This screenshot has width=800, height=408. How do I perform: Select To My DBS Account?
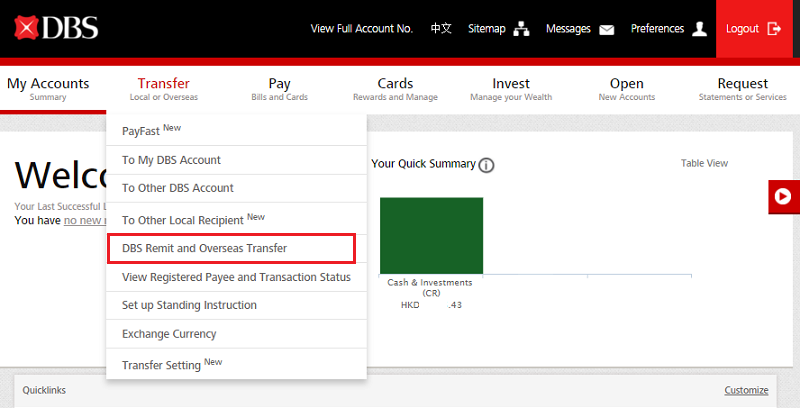(x=171, y=160)
